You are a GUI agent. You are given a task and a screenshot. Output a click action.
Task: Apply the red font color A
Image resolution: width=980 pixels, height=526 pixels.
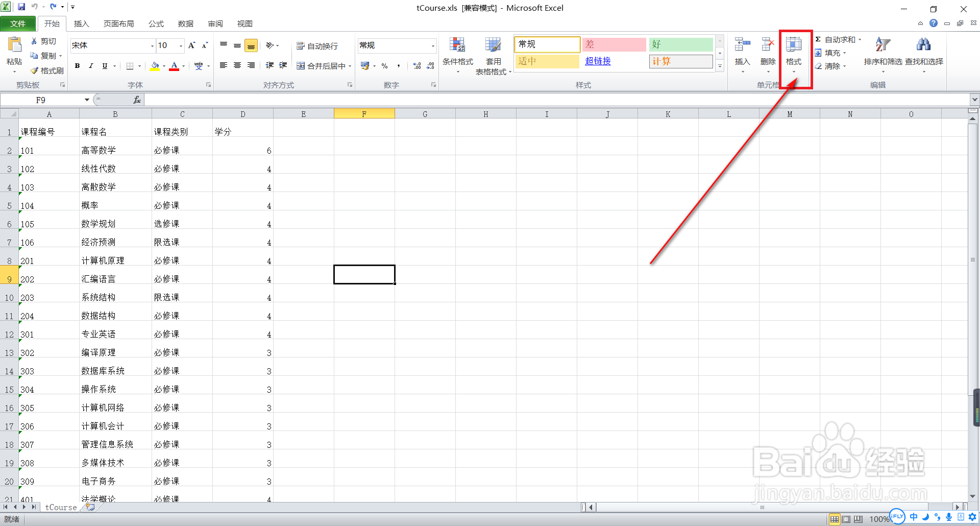(x=174, y=66)
